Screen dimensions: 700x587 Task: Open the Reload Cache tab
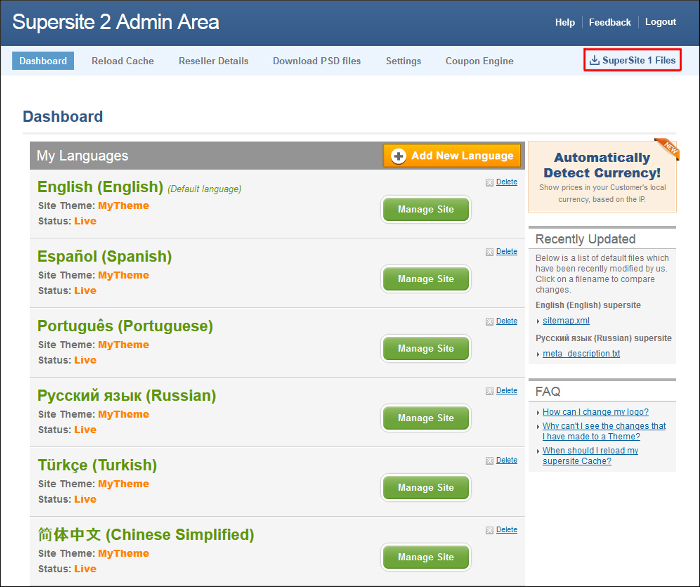(122, 61)
